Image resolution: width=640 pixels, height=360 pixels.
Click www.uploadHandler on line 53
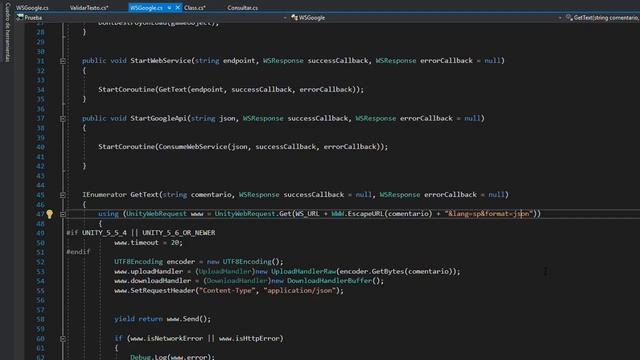tap(149, 271)
